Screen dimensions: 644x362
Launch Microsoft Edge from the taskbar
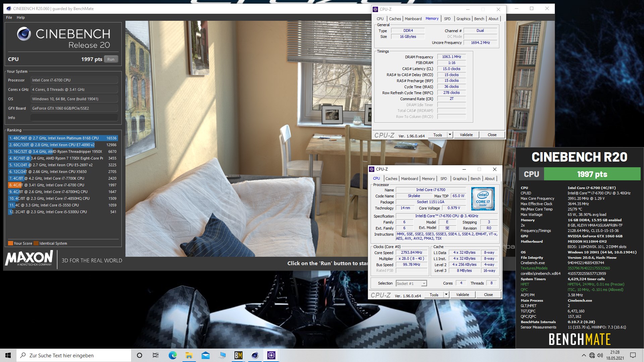tap(172, 355)
